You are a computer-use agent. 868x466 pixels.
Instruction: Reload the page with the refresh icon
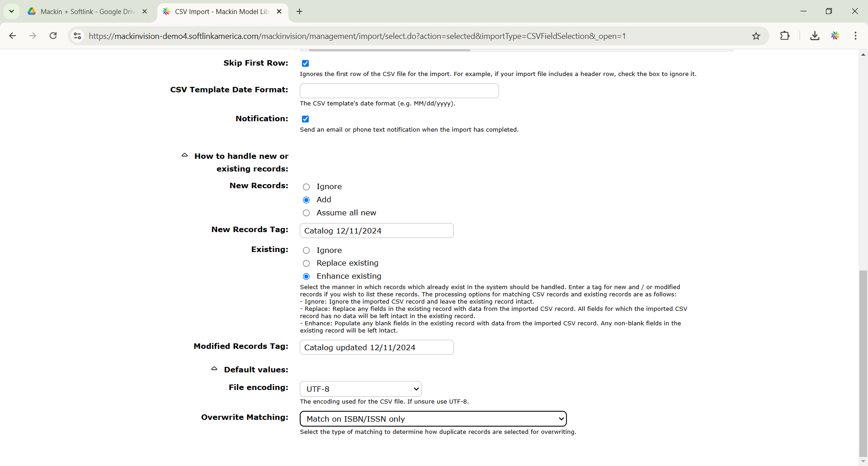point(53,36)
